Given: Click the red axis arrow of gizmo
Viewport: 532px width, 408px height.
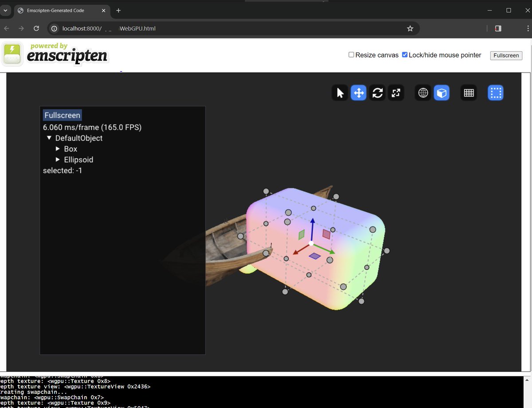Looking at the screenshot, I should click(x=301, y=249).
